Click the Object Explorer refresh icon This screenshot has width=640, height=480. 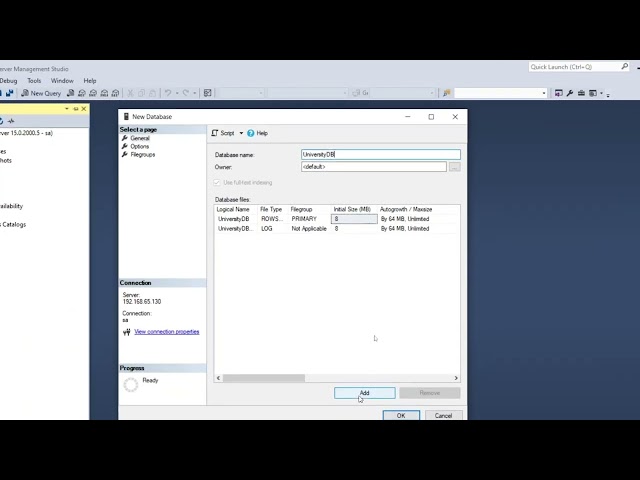(2, 121)
